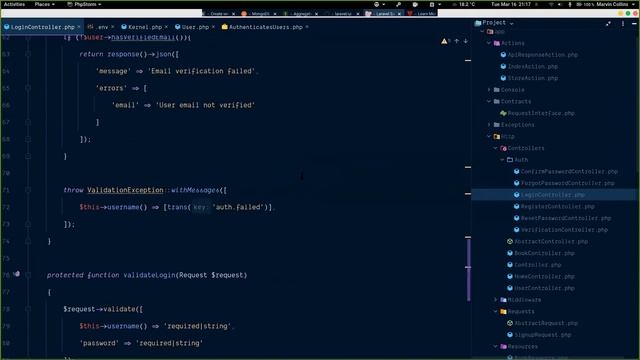Click the expand selected icon in Project panel
The width and height of the screenshot is (640, 360).
click(x=608, y=24)
